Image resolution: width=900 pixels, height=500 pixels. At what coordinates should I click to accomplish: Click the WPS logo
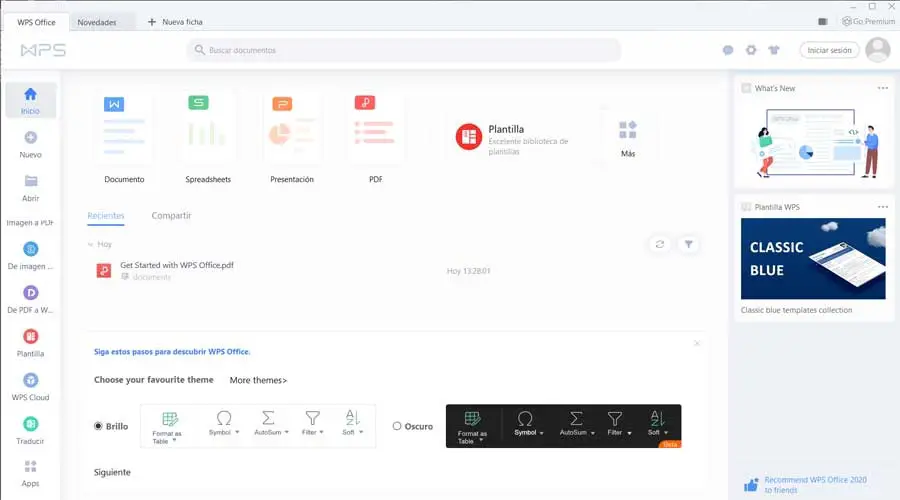coord(43,51)
